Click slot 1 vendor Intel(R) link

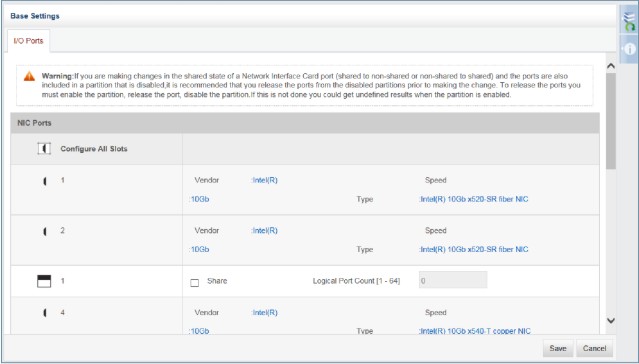coord(264,180)
